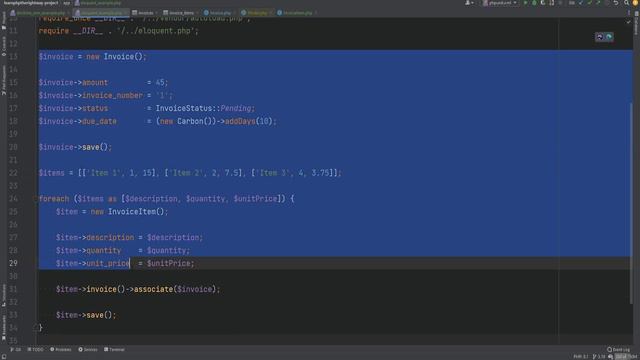The width and height of the screenshot is (640, 360).
Task: Switch to the invoices table tab
Action: [x=143, y=13]
